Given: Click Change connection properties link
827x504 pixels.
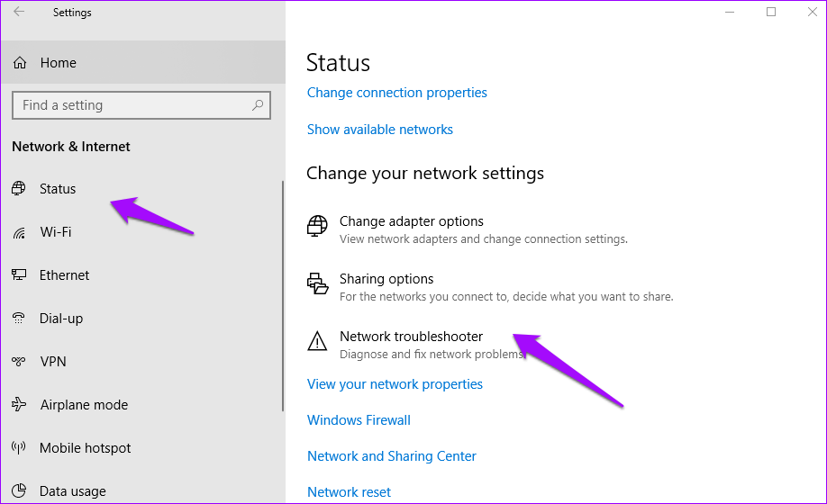Looking at the screenshot, I should point(396,93).
